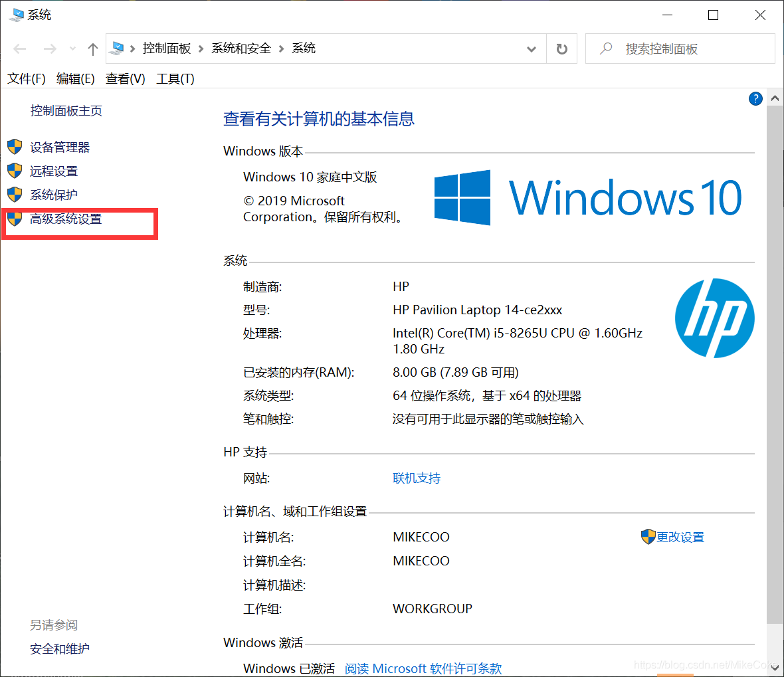Click the scrollbar down arrow
Screen dimensions: 784x677
775,668
